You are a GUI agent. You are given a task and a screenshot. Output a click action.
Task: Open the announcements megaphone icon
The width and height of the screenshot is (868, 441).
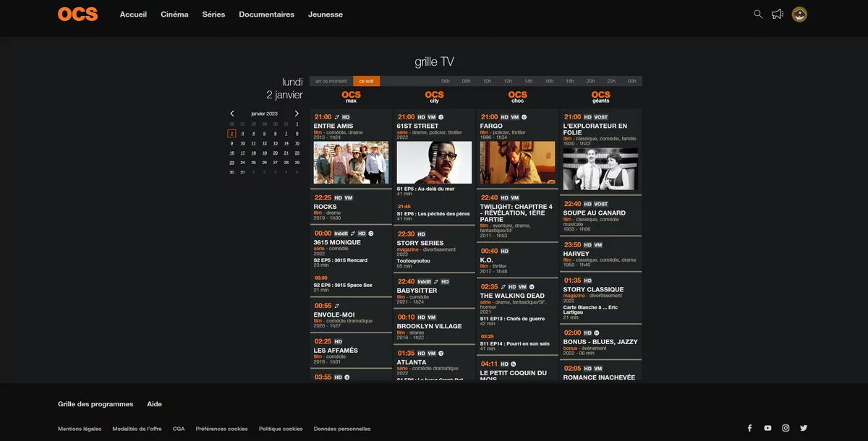click(x=778, y=14)
